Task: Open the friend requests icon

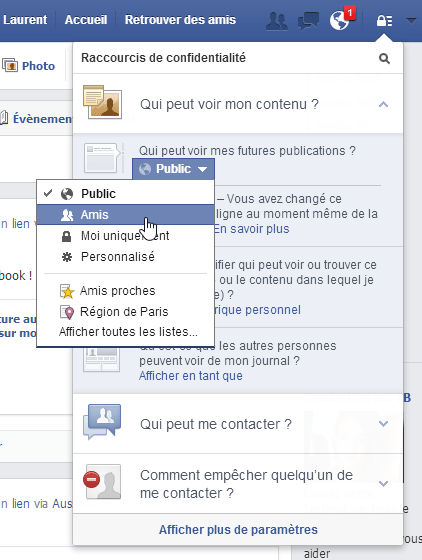Action: pos(277,21)
